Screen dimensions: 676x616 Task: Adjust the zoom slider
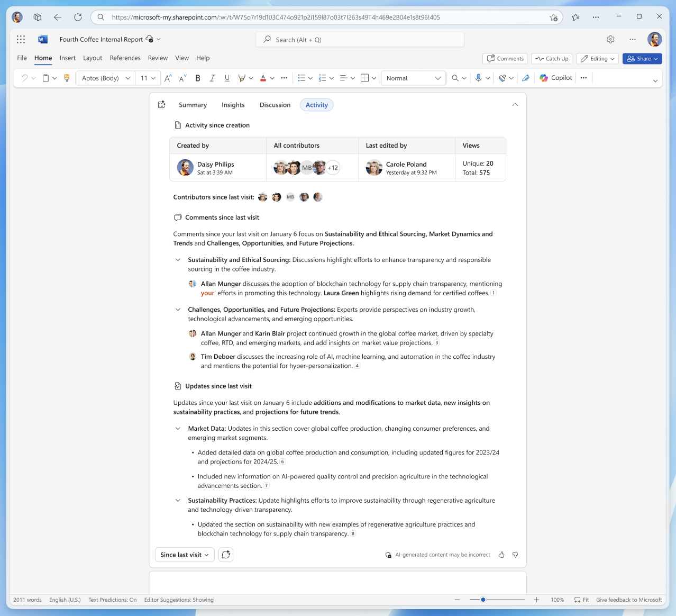pyautogui.click(x=482, y=600)
